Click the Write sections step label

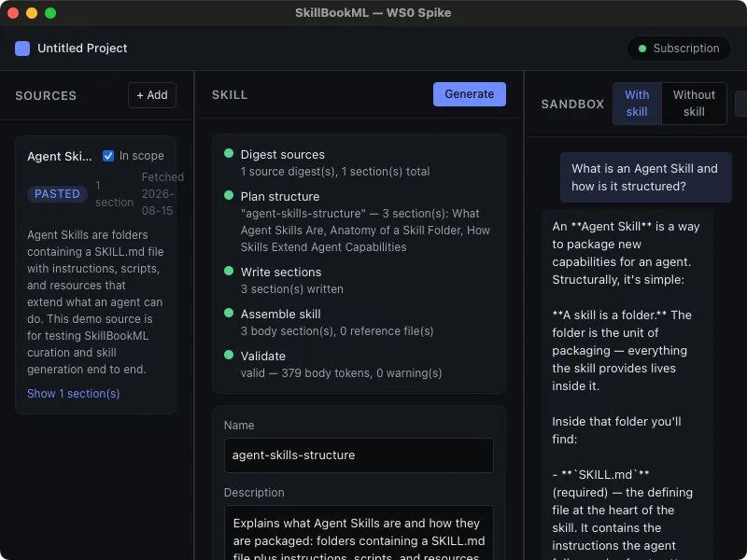coord(281,272)
